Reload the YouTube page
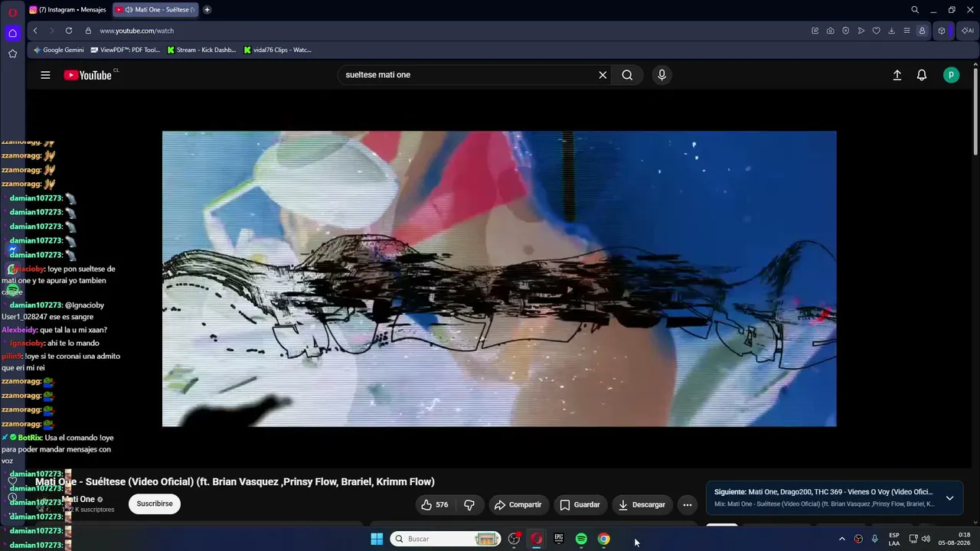The width and height of the screenshot is (980, 551). tap(69, 31)
